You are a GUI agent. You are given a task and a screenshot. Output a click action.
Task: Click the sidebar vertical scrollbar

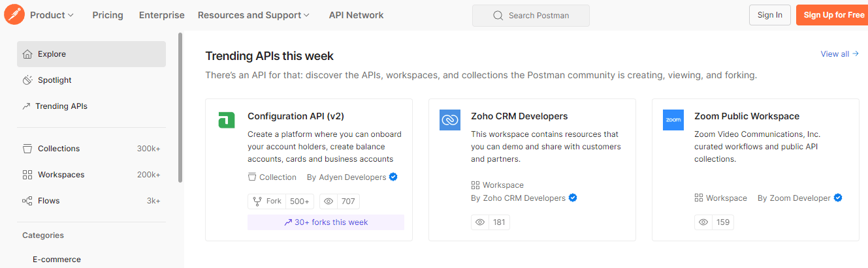pos(180,108)
